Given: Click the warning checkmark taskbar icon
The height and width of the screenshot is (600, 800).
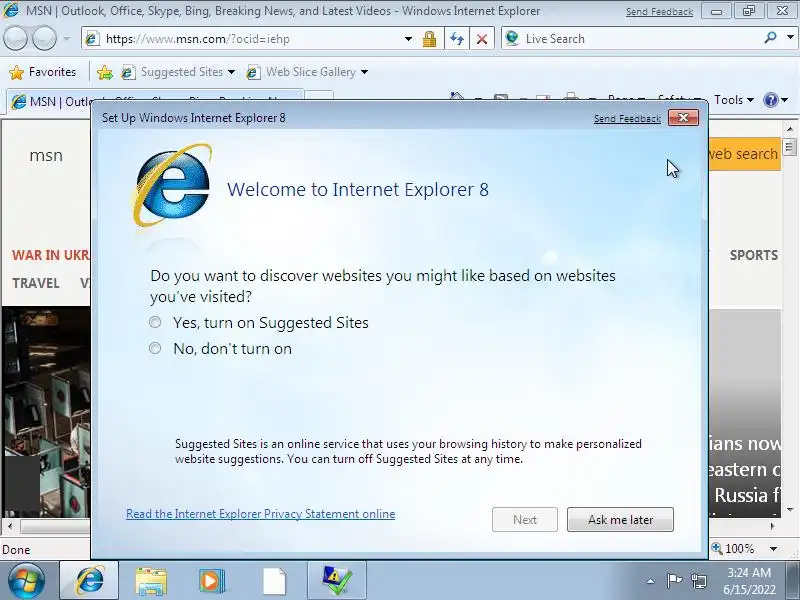Looking at the screenshot, I should click(337, 581).
